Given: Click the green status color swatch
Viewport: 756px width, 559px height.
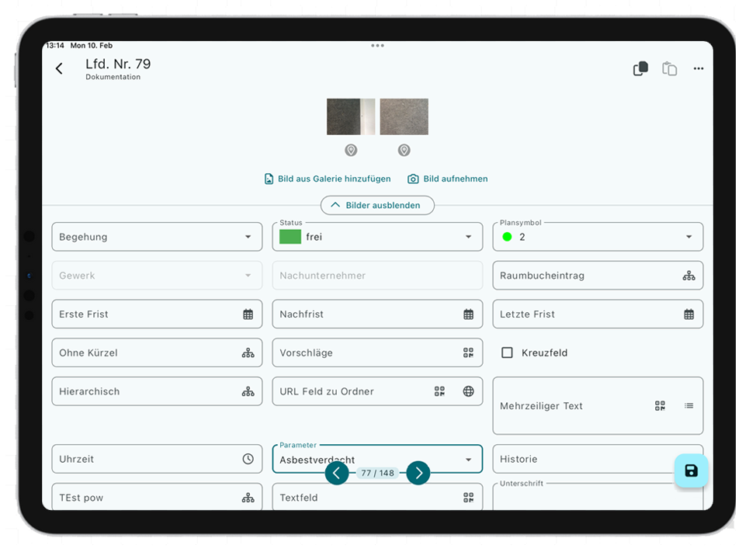Looking at the screenshot, I should coord(290,237).
